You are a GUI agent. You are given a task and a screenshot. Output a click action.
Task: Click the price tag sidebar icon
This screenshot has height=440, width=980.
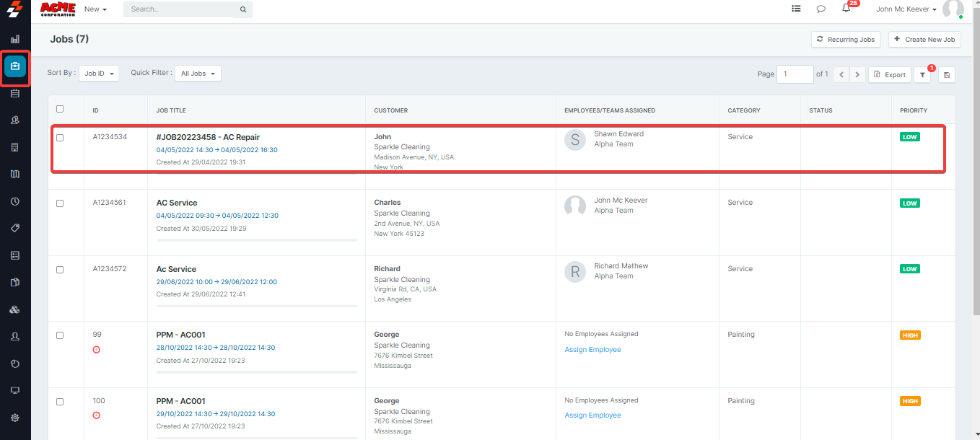15,228
